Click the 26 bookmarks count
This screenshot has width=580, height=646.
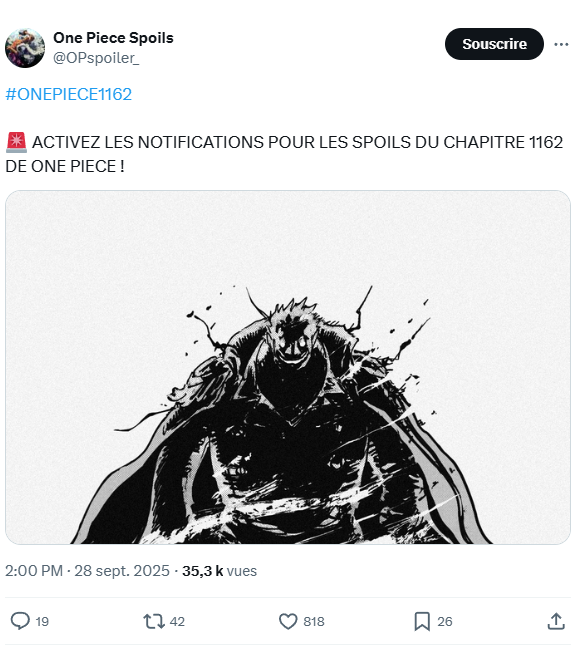pos(445,621)
